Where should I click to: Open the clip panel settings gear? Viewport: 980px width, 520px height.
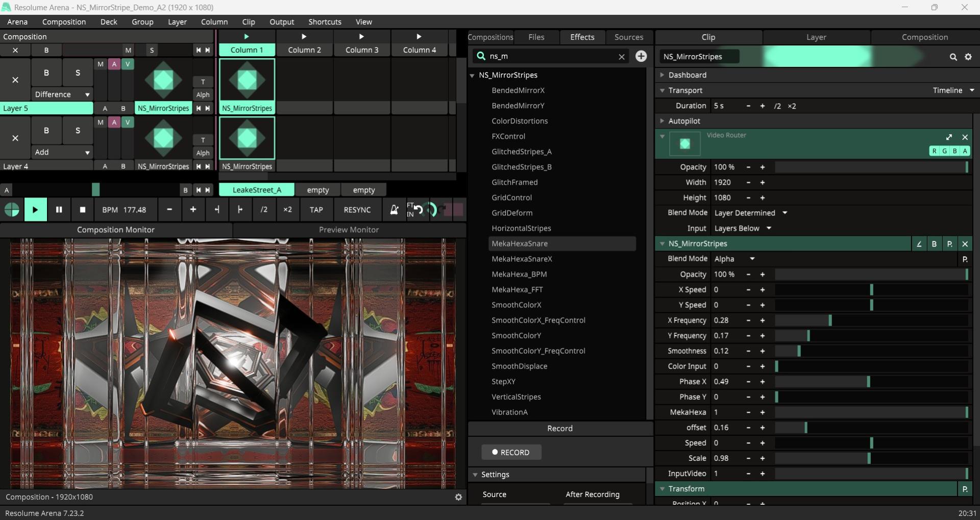(x=968, y=57)
